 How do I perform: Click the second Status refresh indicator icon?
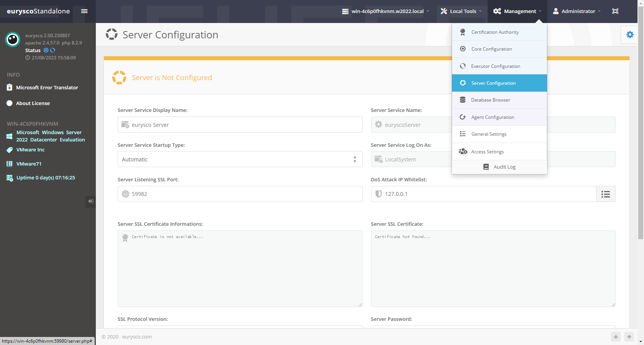click(53, 50)
